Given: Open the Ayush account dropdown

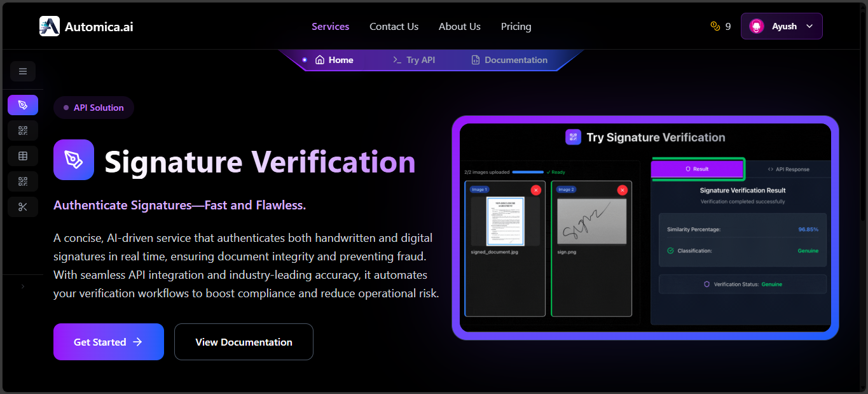Looking at the screenshot, I should pyautogui.click(x=782, y=27).
